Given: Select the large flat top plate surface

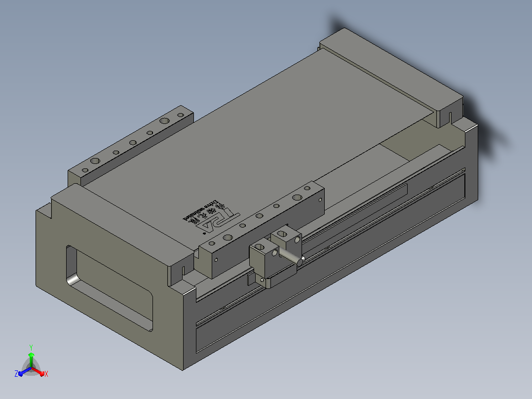Looking at the screenshot, I should coord(258,150).
